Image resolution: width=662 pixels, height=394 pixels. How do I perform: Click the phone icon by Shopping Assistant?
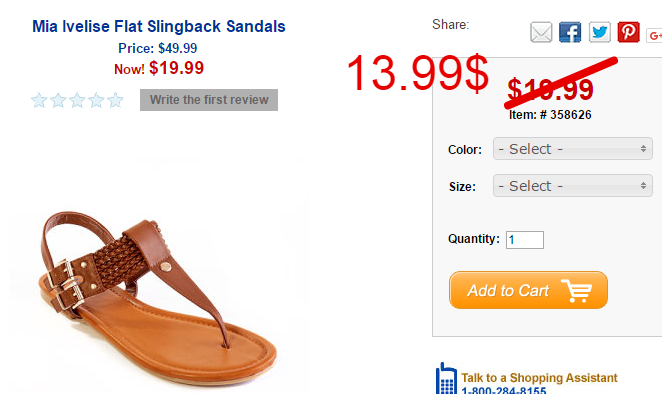click(x=446, y=379)
